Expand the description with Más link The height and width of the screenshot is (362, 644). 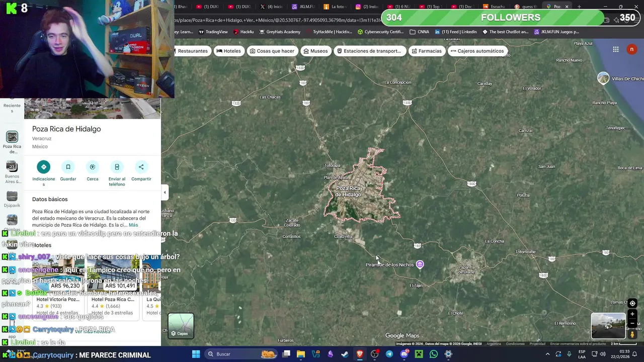133,225
